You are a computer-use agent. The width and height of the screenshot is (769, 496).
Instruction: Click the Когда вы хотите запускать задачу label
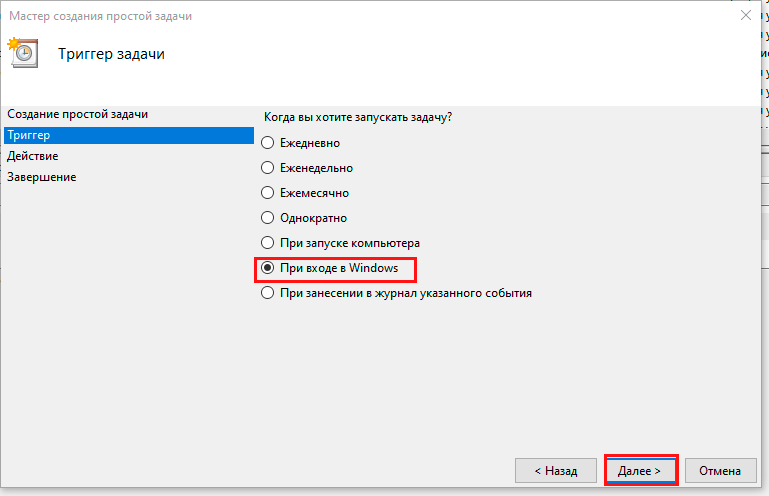pos(357,117)
